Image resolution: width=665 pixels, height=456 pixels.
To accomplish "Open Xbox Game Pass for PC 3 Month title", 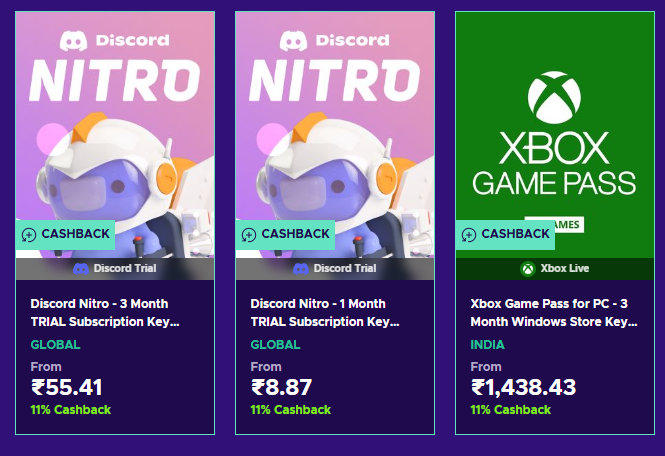I will coord(554,313).
